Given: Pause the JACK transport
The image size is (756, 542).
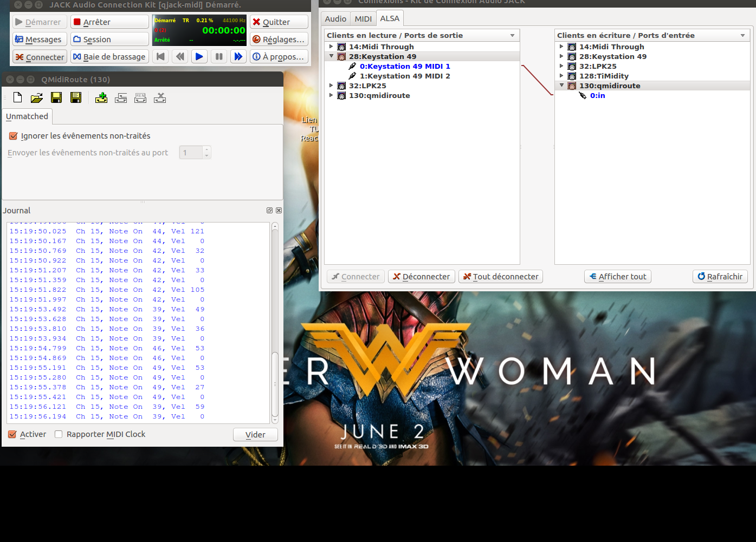Looking at the screenshot, I should coord(219,56).
